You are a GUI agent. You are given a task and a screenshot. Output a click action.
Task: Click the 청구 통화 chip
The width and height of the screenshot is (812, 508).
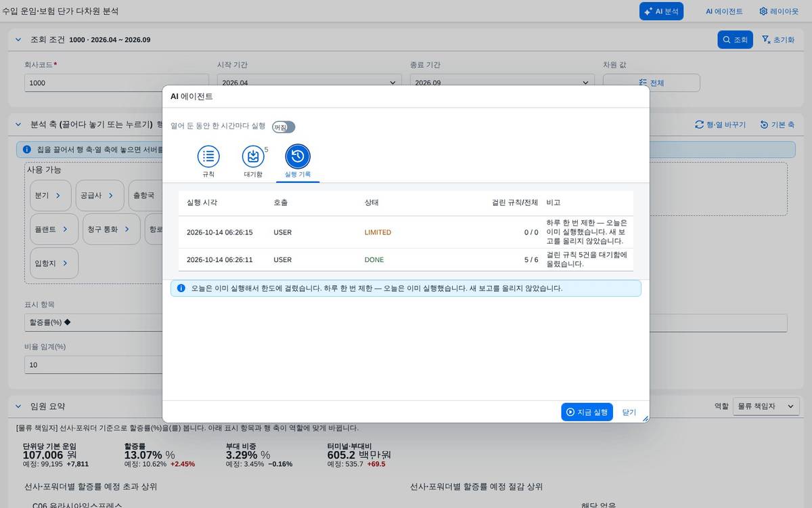(112, 229)
